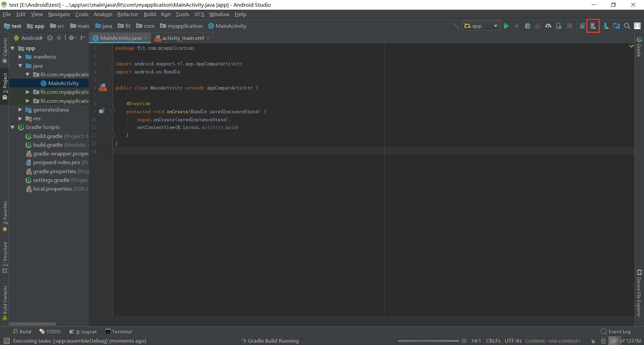Open the Project Structure icon
The height and width of the screenshot is (345, 644).
(x=616, y=26)
